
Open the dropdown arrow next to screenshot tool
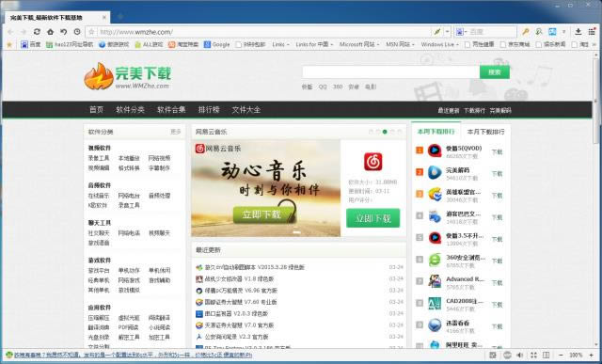click(563, 32)
